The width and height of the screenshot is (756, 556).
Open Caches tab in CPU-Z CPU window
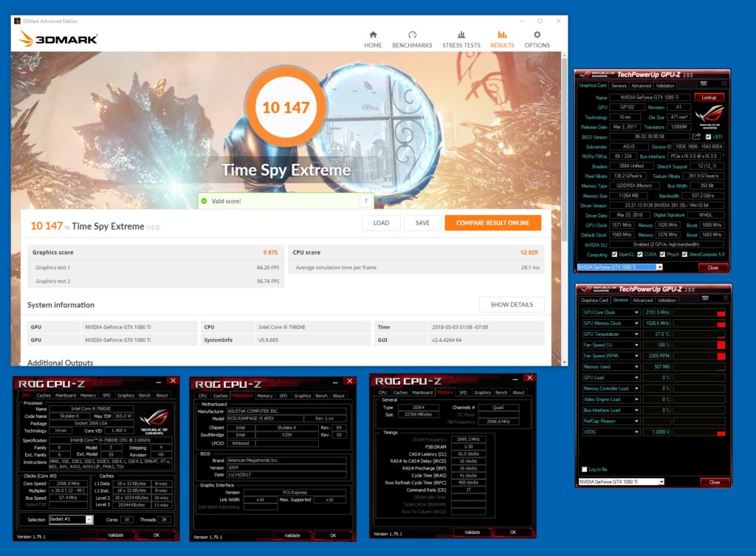pyautogui.click(x=44, y=396)
